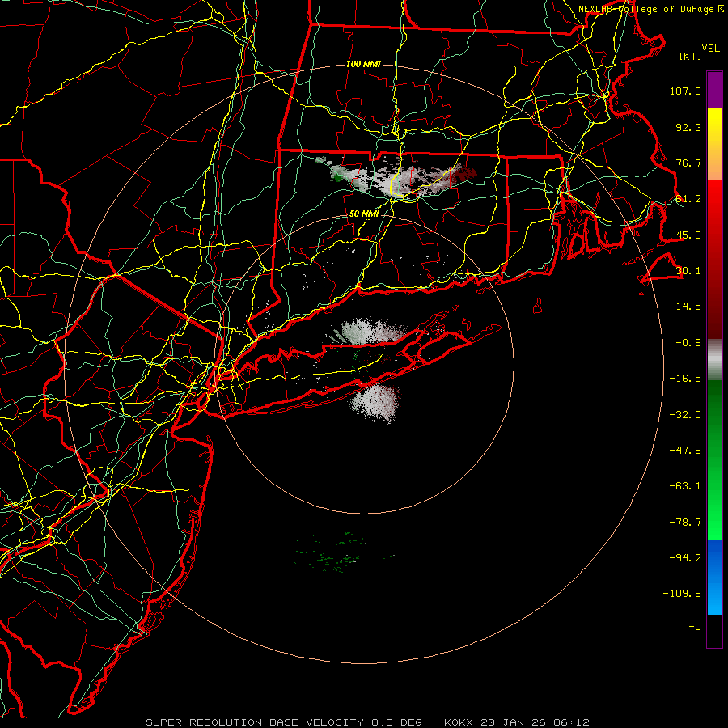728x728 pixels.
Task: Click the 100 NMI range ring label
Action: 363,64
